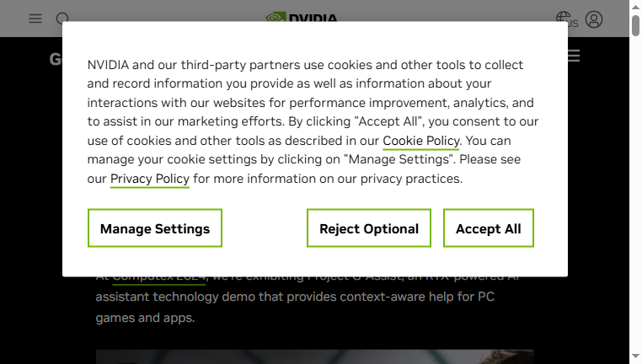Click the cookie notice paragraph starting 'NVIDIA and our'
The height and width of the screenshot is (364, 642).
tap(313, 121)
